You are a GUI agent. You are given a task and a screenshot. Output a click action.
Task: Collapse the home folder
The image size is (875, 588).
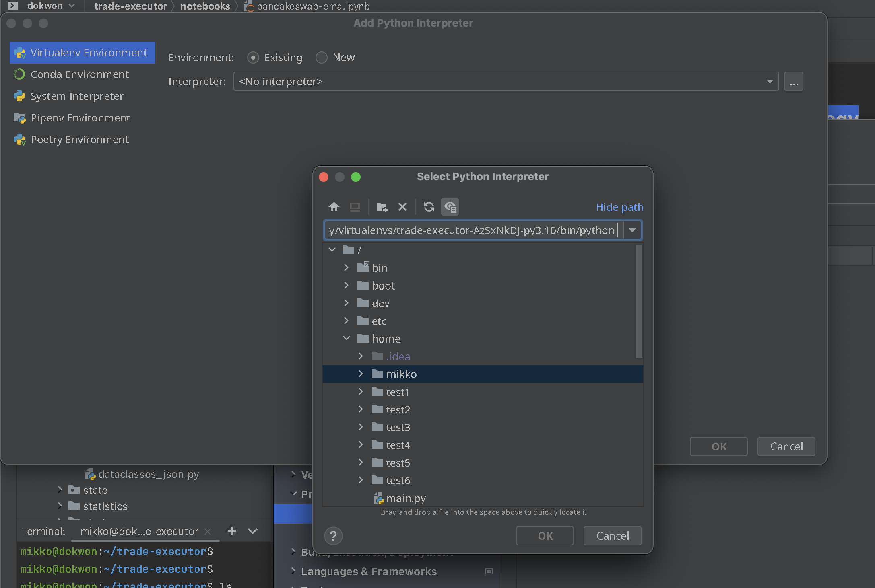click(x=346, y=339)
